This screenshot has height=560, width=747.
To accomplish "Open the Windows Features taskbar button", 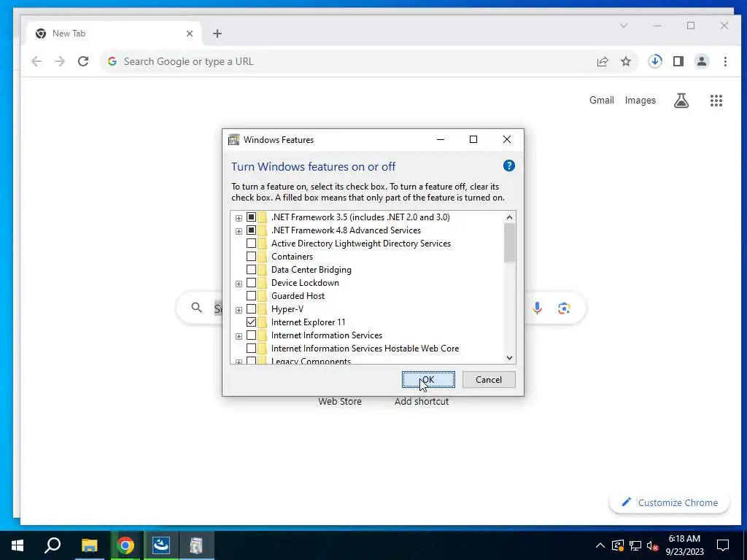I will [x=196, y=545].
